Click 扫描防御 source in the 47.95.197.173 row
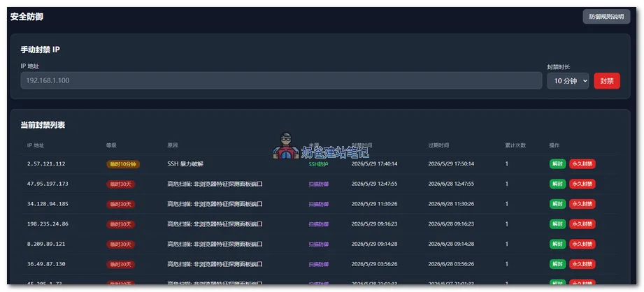Image resolution: width=644 pixels, height=292 pixels. (x=319, y=184)
